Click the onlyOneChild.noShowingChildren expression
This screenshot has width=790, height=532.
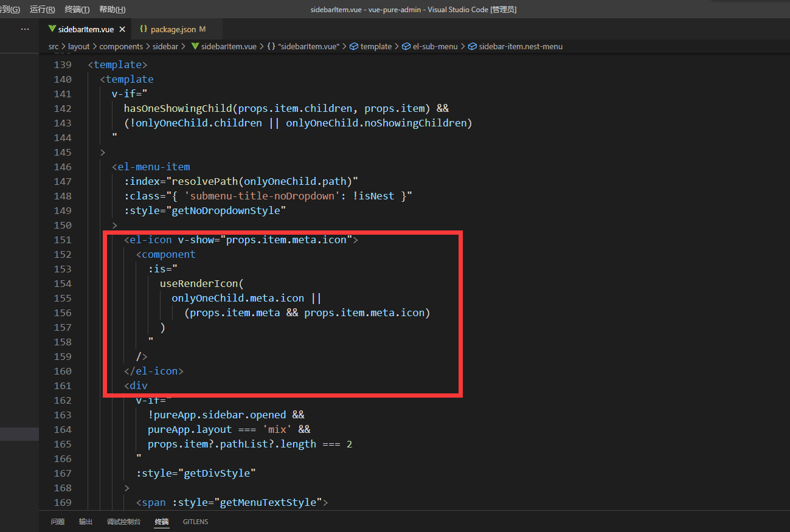(x=376, y=123)
